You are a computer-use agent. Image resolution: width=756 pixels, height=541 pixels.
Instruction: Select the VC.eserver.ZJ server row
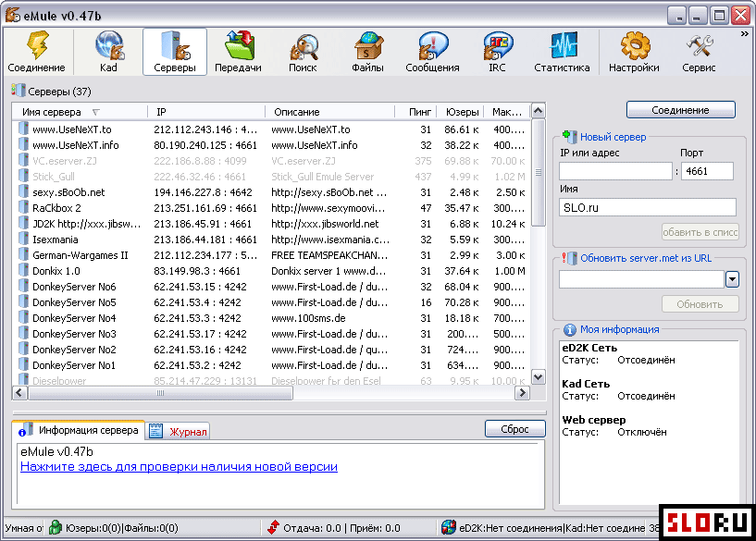point(271,161)
